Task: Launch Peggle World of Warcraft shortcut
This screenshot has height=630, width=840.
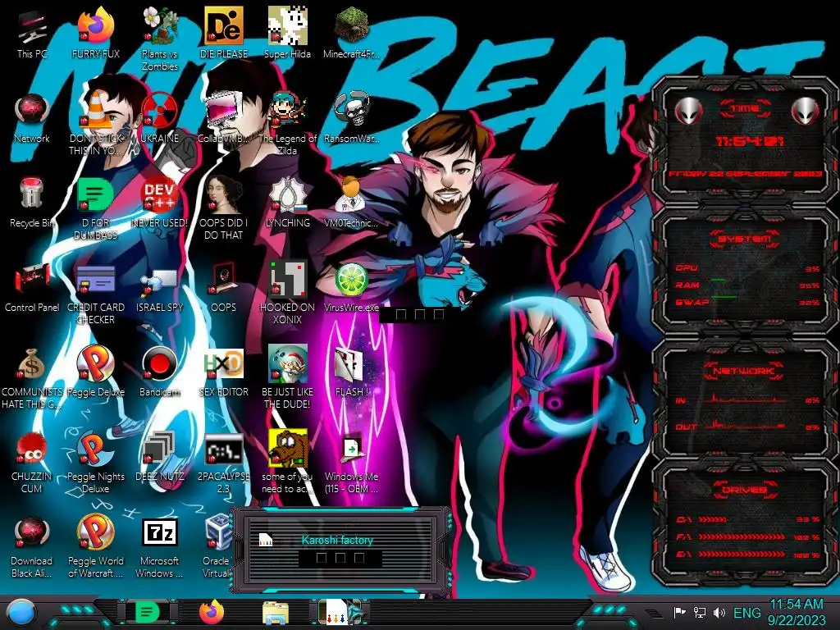Action: [95, 546]
